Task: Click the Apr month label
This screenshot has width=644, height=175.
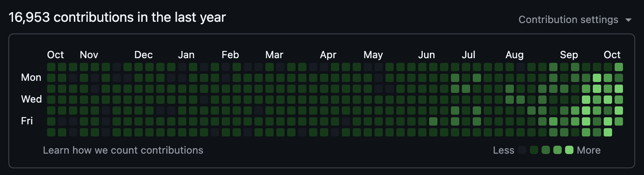Action: [328, 55]
